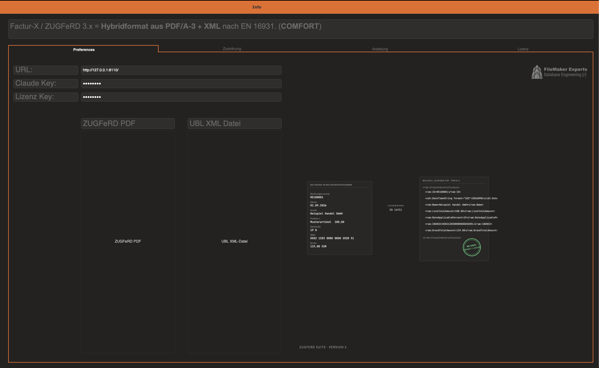Screen dimensions: 599x368
Task: Click the invoice preview card thumbnail
Action: point(340,218)
